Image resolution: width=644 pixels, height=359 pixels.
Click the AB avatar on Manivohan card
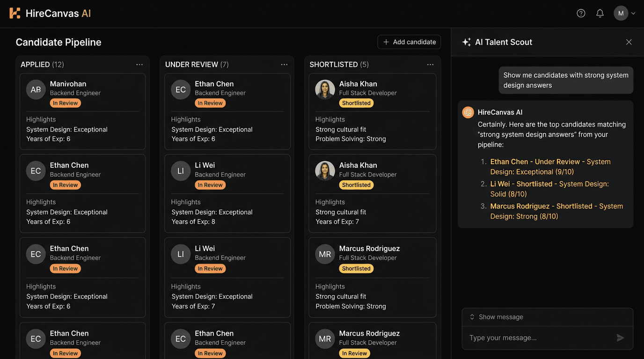(36, 90)
